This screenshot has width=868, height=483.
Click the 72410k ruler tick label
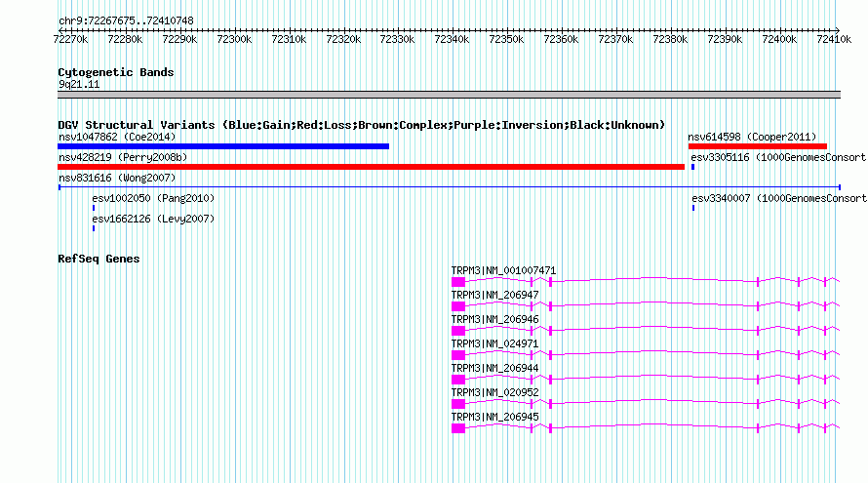coord(834,40)
